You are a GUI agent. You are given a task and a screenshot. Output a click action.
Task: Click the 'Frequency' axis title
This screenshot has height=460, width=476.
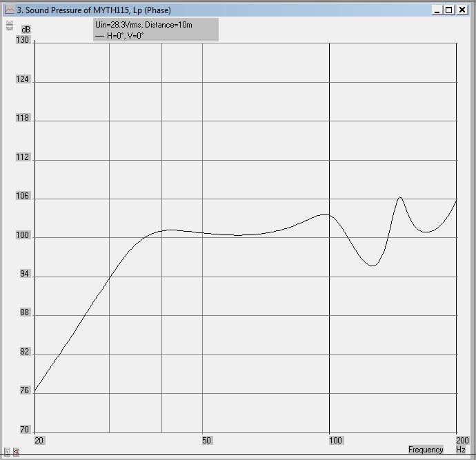point(426,450)
